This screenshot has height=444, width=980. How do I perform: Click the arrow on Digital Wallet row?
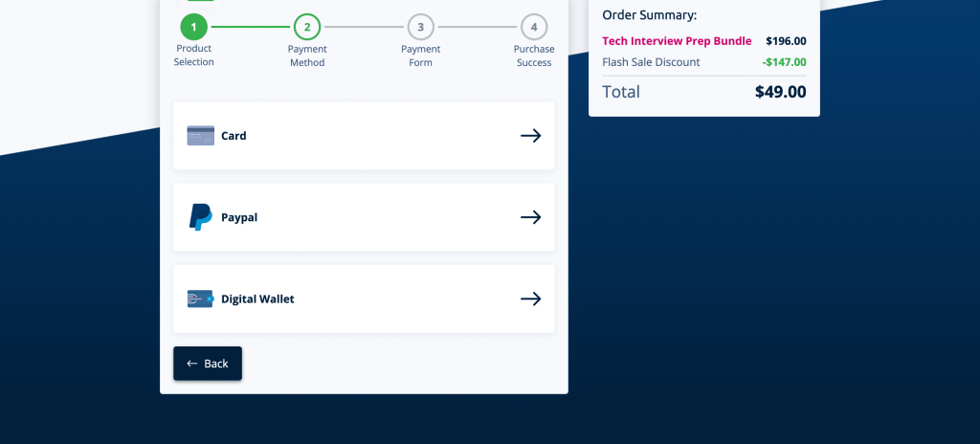[x=530, y=299]
